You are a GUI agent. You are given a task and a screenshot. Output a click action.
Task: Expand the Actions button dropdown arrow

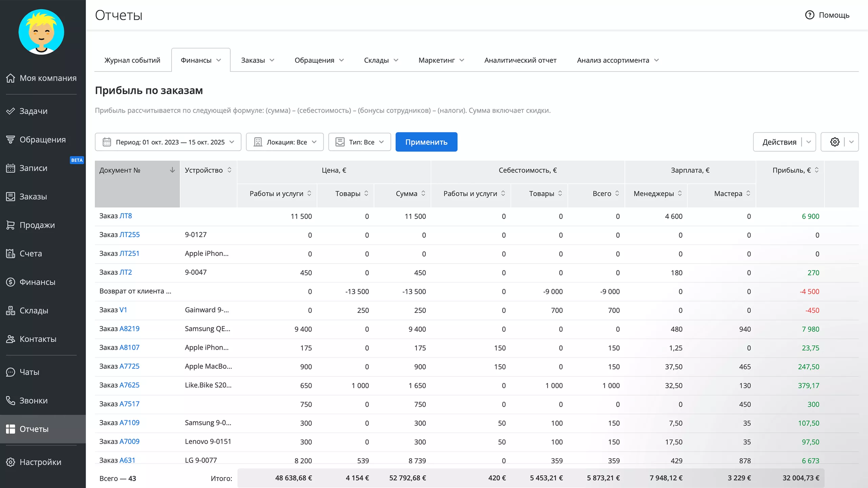coord(809,142)
